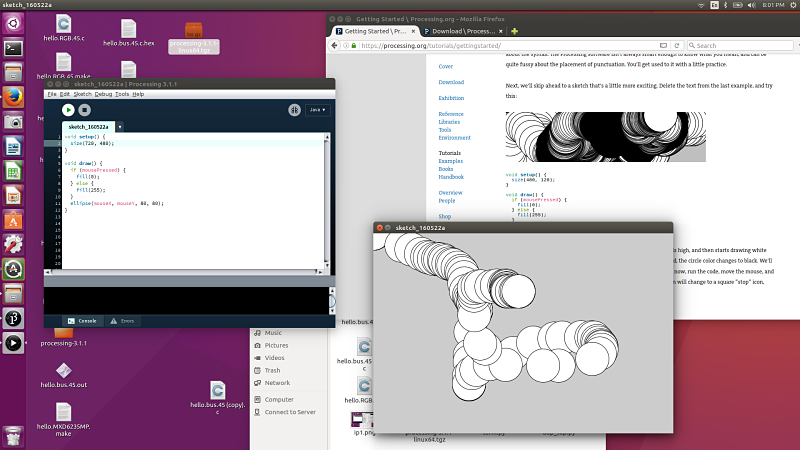
Task: Select hello.bus.45.c.hex desktop file icon
Action: 129,33
